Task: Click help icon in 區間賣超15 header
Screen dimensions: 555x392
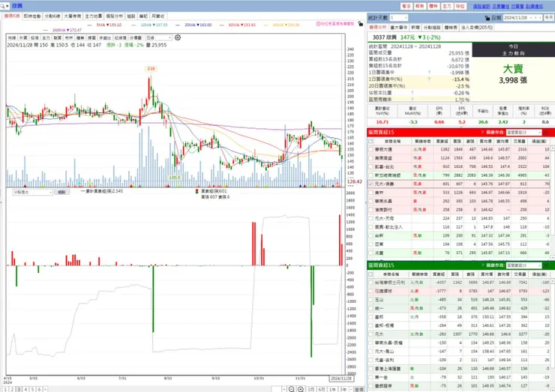Action: [482, 265]
